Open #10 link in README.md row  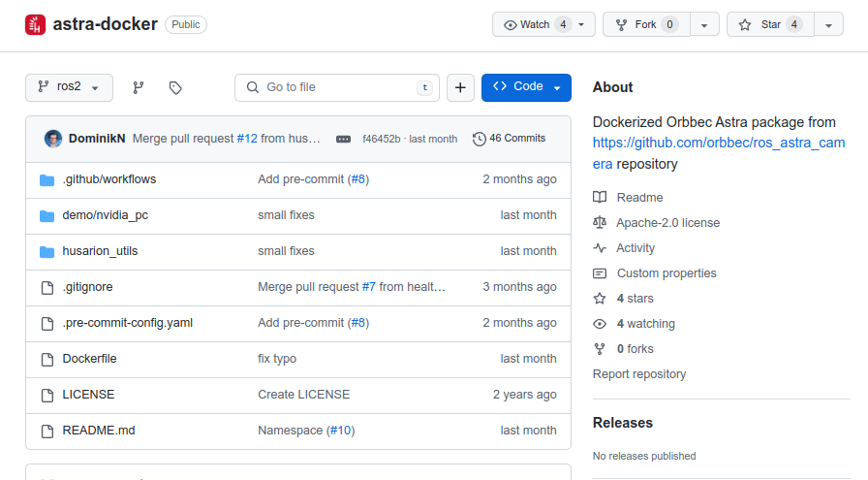click(x=340, y=431)
